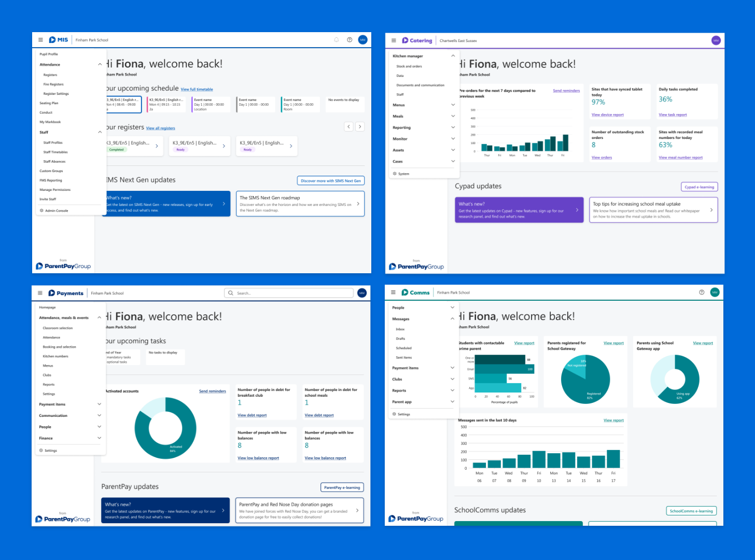Image resolution: width=755 pixels, height=560 pixels.
Task: Open the help icon in MIS header
Action: coord(349,40)
